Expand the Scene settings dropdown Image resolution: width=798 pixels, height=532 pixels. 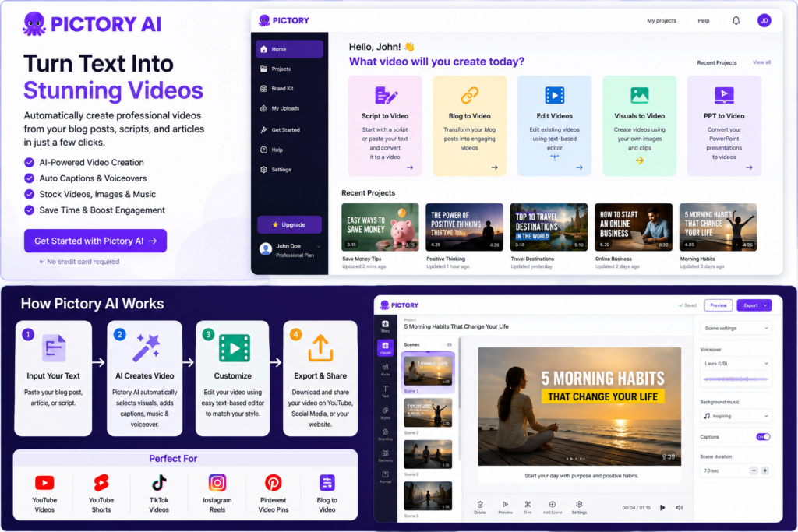pyautogui.click(x=736, y=329)
